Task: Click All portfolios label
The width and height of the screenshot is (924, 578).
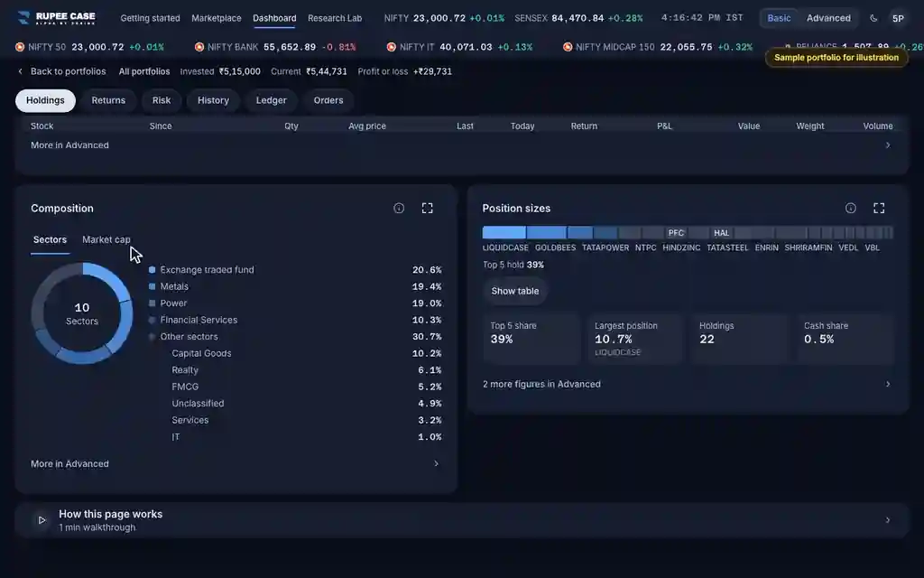Action: point(144,71)
